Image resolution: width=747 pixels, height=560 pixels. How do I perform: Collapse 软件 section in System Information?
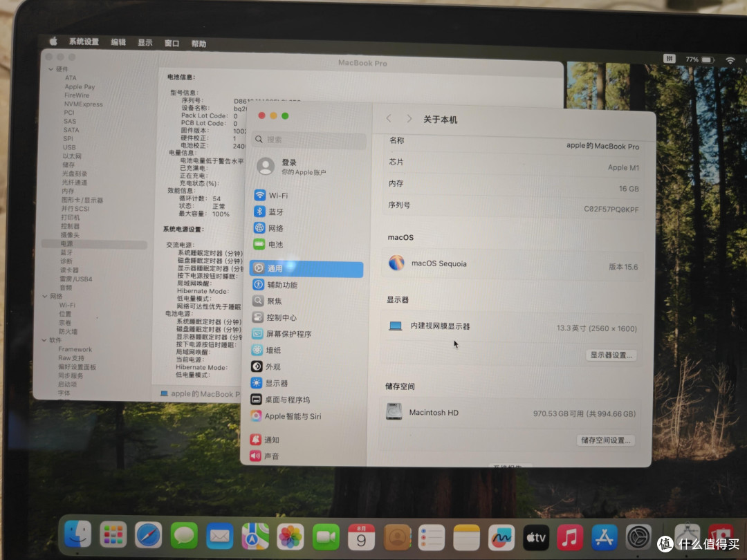pyautogui.click(x=44, y=340)
